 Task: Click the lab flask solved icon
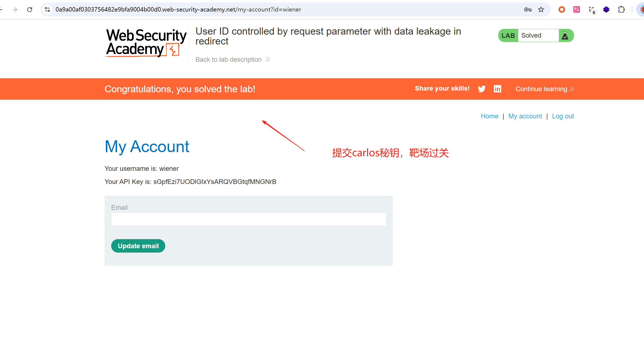(565, 35)
